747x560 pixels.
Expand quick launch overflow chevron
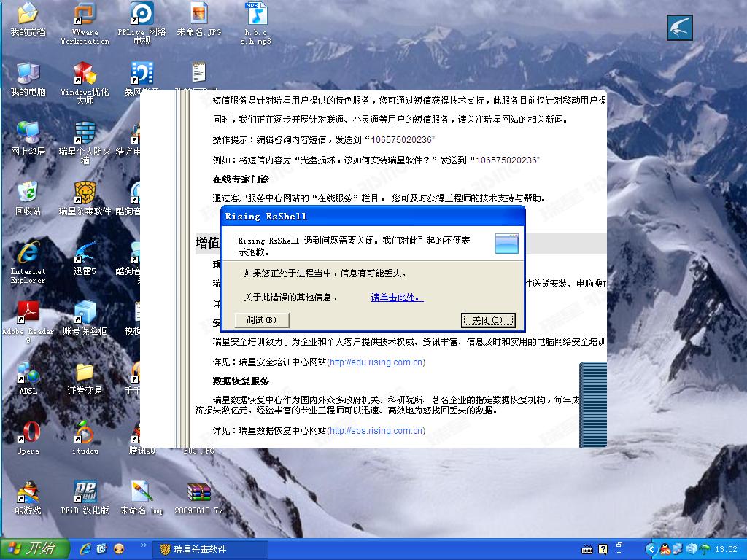[144, 545]
